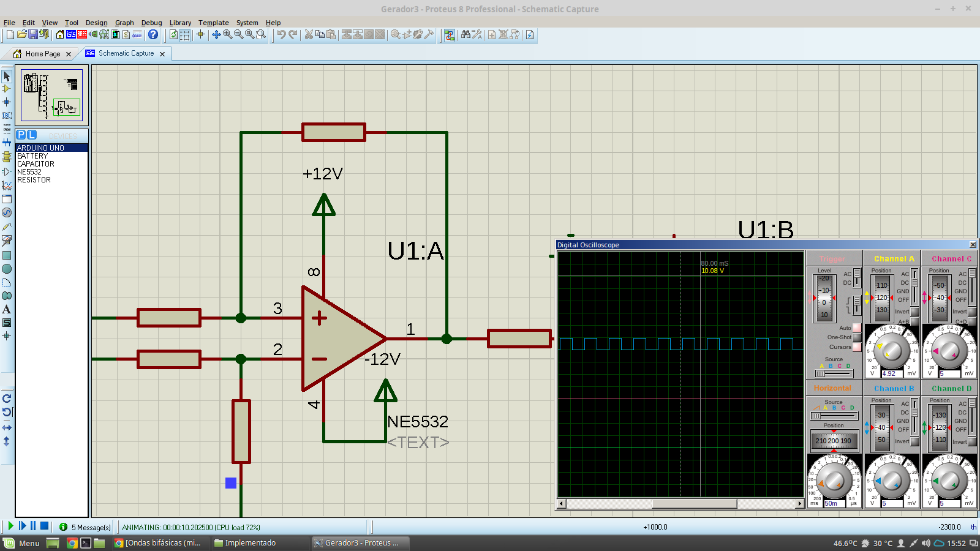The image size is (980, 551).
Task: Open the Implementado folder taskbar item
Action: tap(245, 543)
